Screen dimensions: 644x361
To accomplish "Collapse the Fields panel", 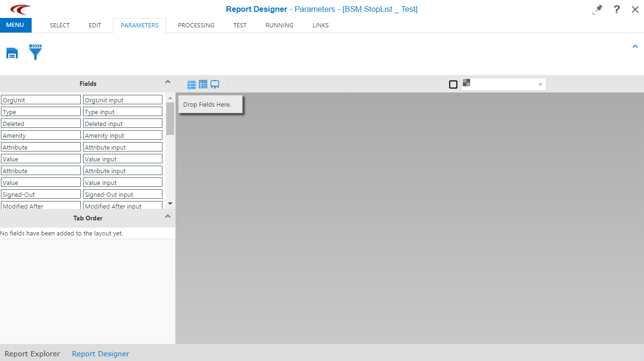I will 168,81.
